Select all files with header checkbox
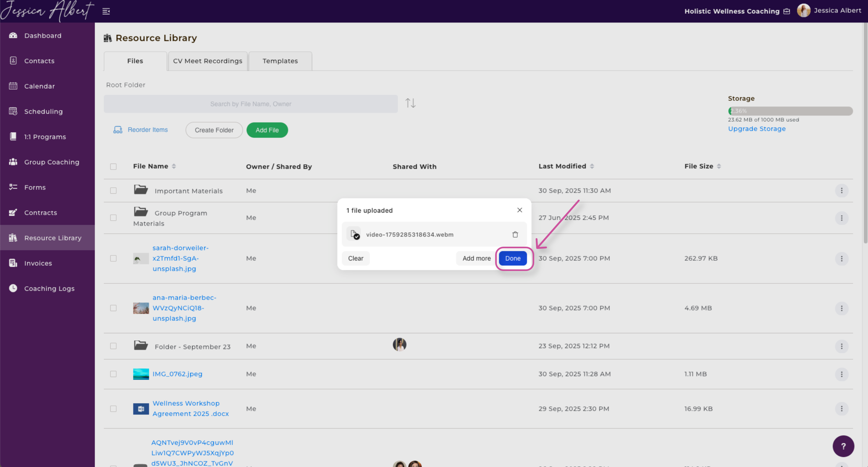The width and height of the screenshot is (868, 467). pos(113,166)
